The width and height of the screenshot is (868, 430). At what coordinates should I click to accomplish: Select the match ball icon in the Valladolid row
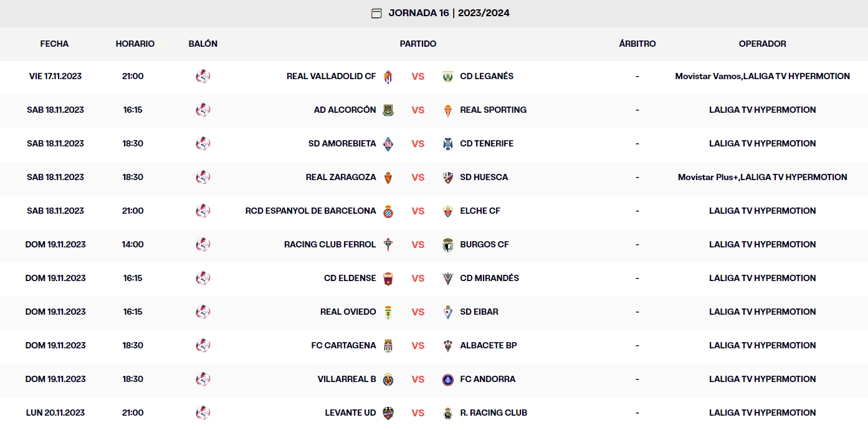coord(203,76)
